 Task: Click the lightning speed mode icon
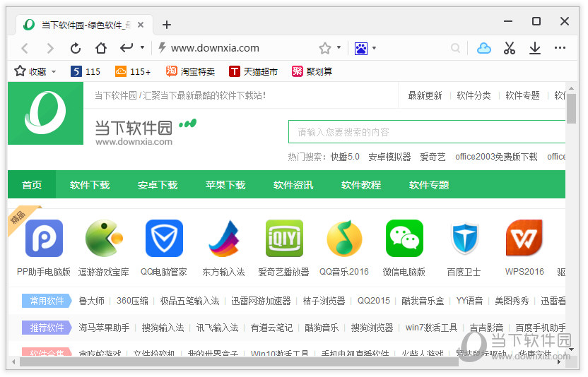pyautogui.click(x=162, y=47)
